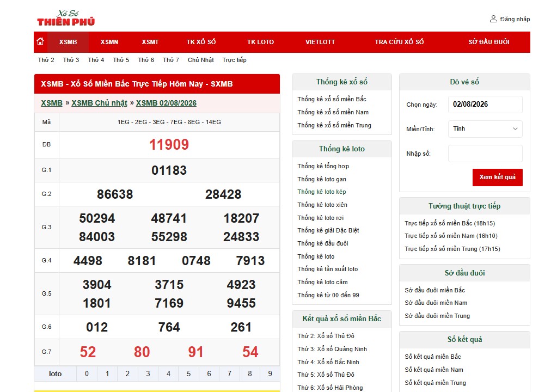Viewport: 557px width, 392px height.
Task: Open Thứ 2: Xổ số Thủ Đô
Action: pyautogui.click(x=326, y=336)
